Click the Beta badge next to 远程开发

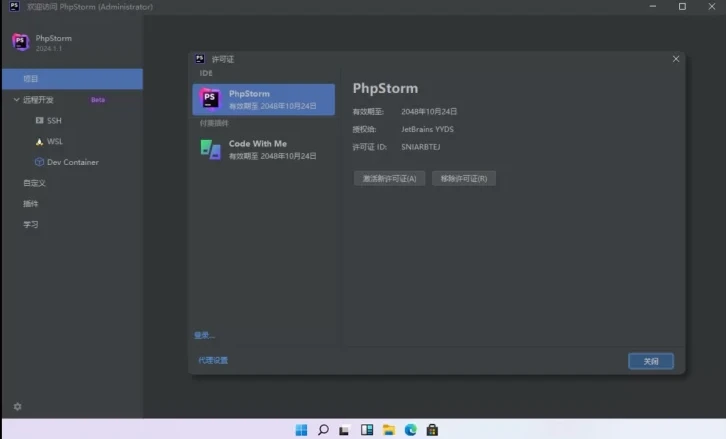point(98,100)
